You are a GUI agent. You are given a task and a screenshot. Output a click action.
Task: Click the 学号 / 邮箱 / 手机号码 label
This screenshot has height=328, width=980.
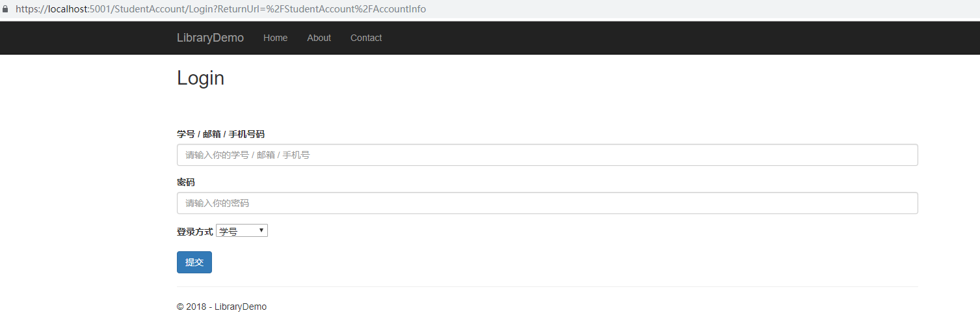(x=220, y=134)
